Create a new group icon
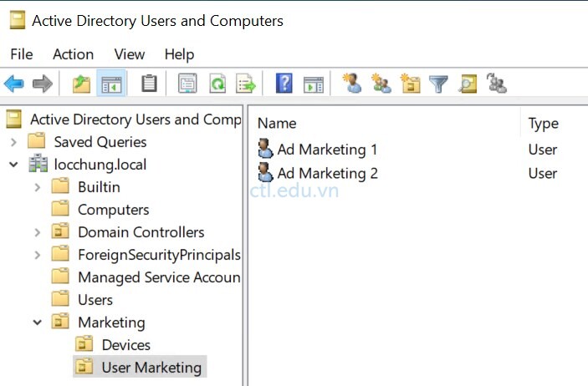 click(381, 83)
